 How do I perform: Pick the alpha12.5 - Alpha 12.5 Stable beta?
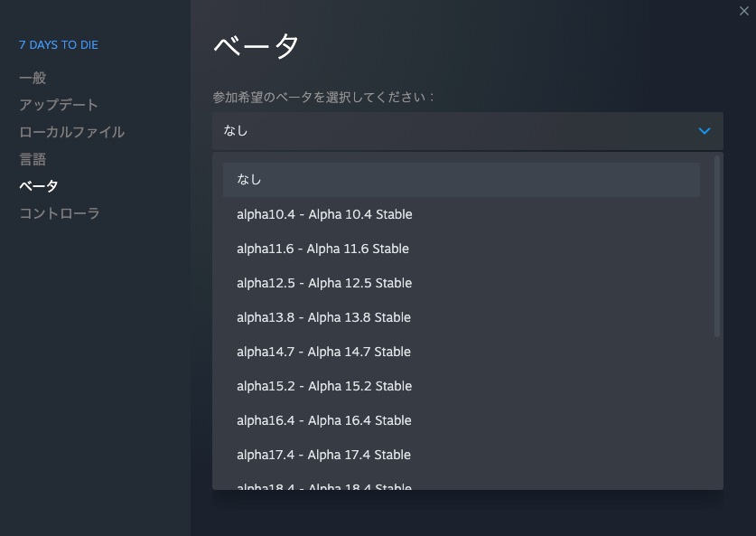323,283
